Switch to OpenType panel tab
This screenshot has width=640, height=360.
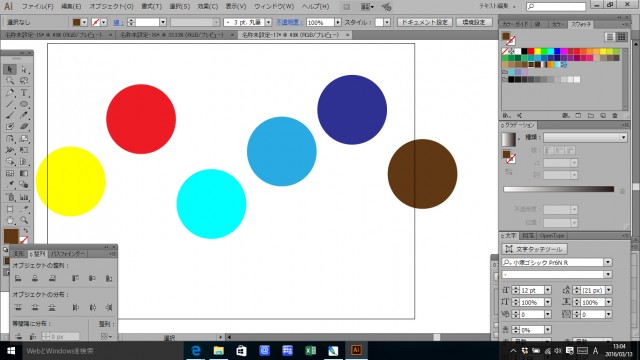click(552, 236)
